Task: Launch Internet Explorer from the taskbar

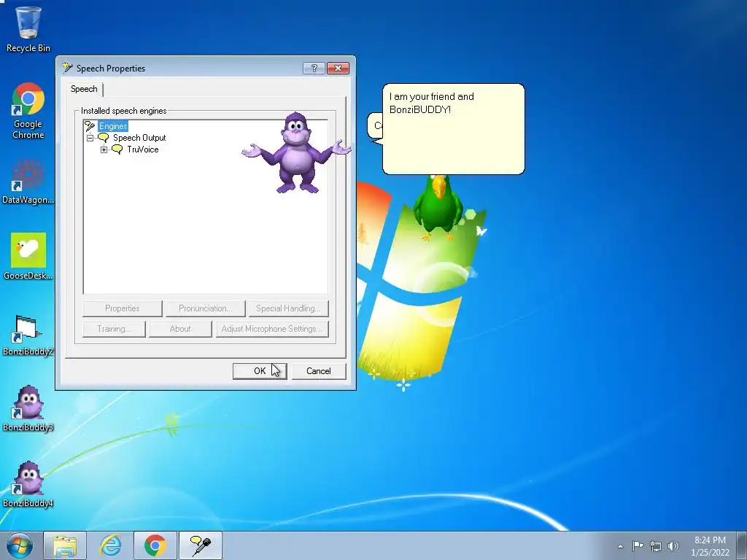Action: pos(110,545)
